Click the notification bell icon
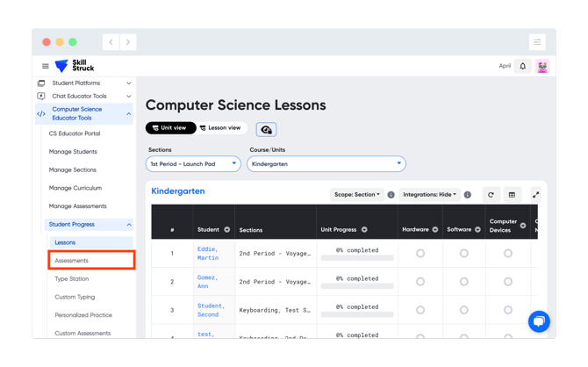Image resolution: width=588 pixels, height=367 pixels. pos(522,67)
